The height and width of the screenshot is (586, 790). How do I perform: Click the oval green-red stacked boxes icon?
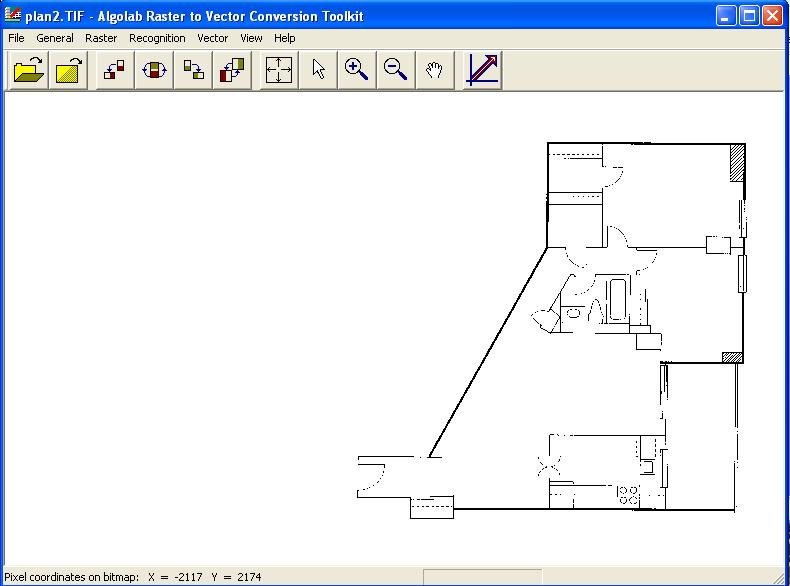tap(154, 70)
